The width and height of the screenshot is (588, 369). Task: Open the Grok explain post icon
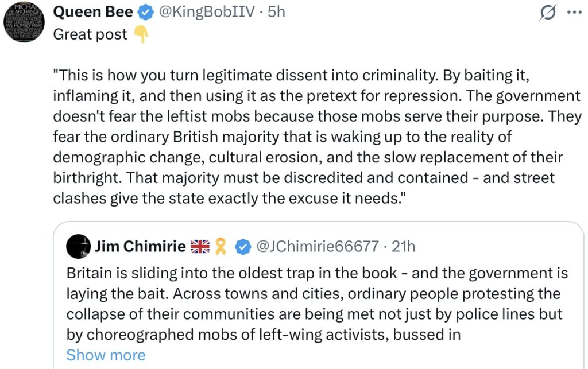coord(548,13)
